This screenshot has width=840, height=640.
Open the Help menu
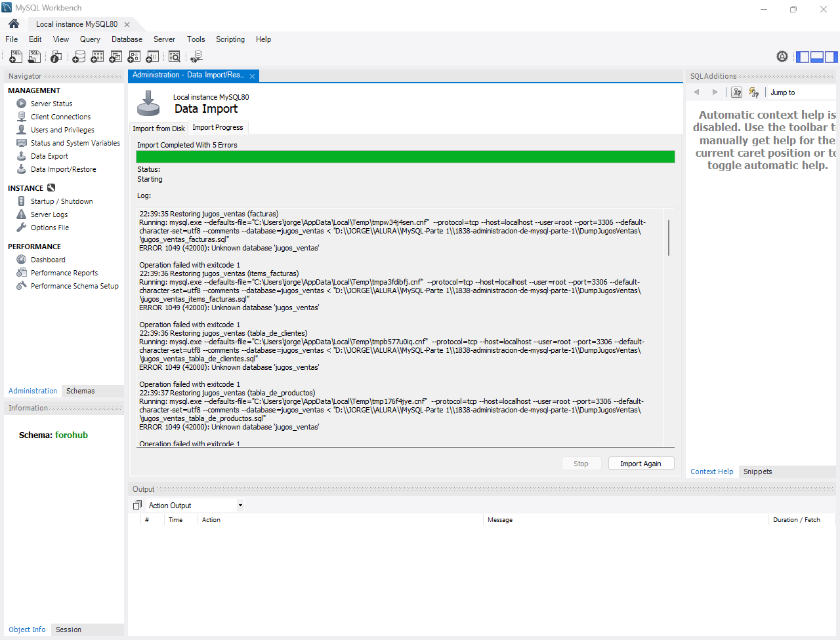pos(263,39)
